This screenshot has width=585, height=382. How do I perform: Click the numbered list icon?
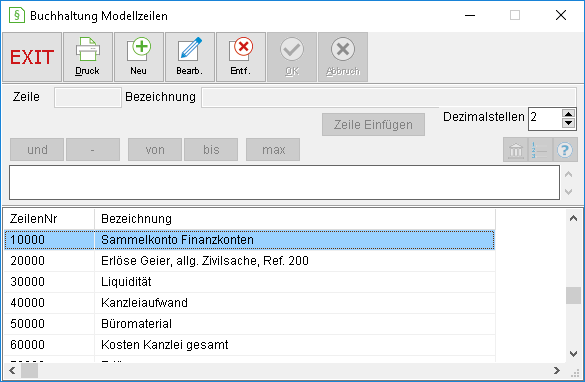click(x=540, y=150)
